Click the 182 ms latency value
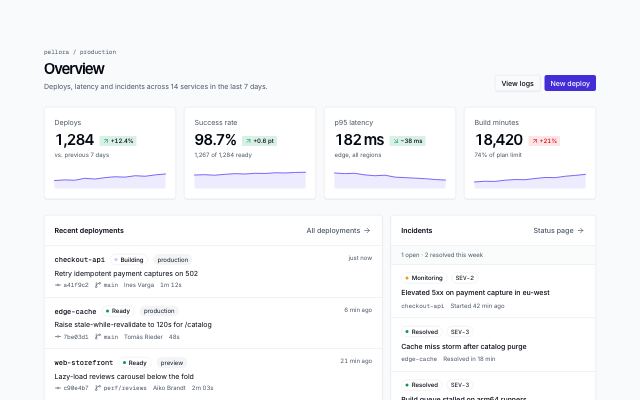Image resolution: width=640 pixels, height=400 pixels. coord(359,140)
